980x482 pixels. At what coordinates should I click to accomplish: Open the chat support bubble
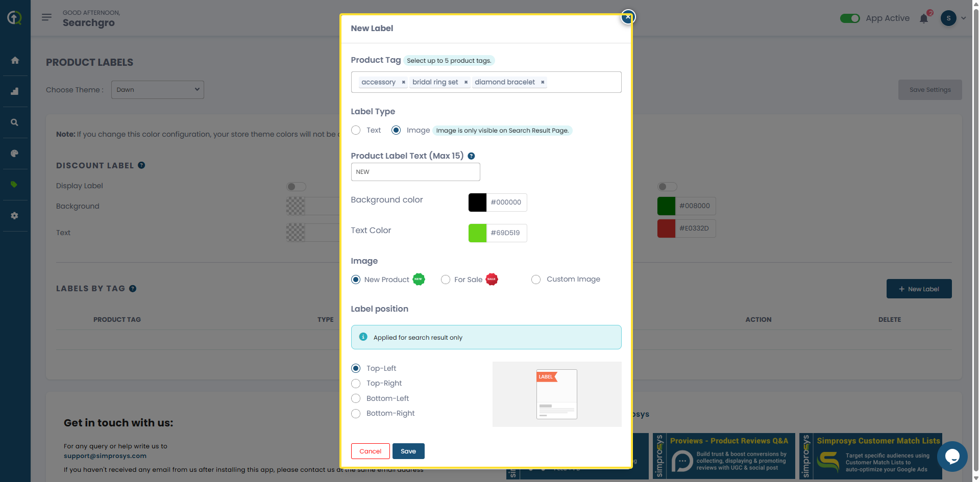pyautogui.click(x=952, y=456)
